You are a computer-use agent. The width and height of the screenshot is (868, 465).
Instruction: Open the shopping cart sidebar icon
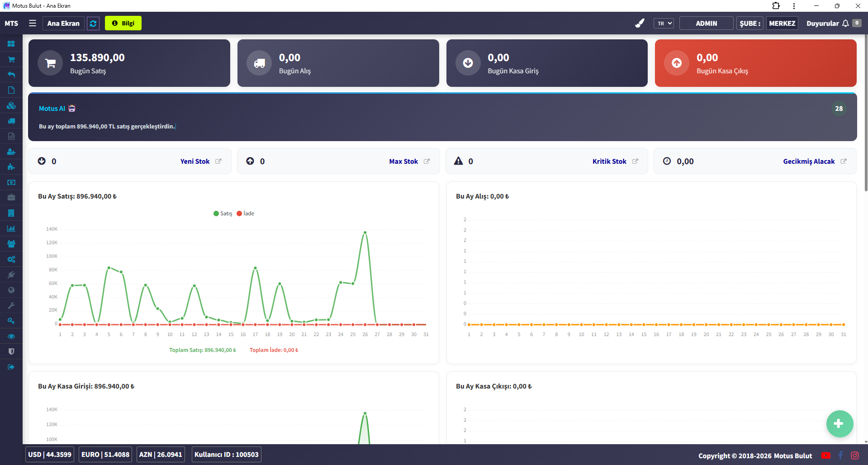(x=11, y=59)
